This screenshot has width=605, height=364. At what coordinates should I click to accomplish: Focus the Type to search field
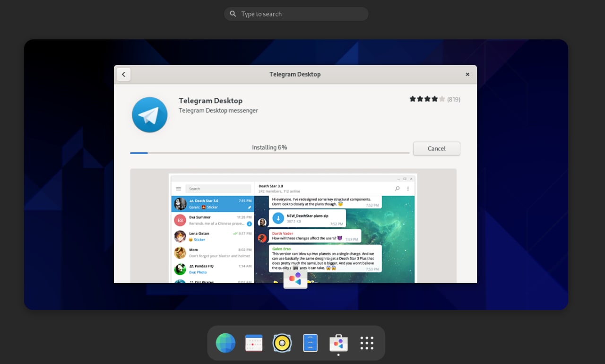tap(296, 14)
